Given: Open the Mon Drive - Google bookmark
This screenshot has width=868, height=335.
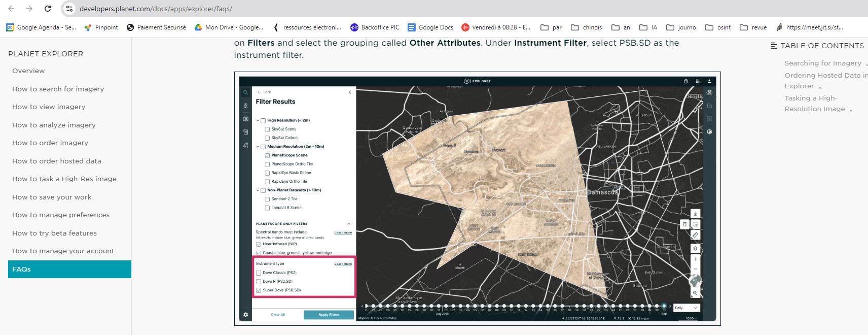Looking at the screenshot, I should (229, 27).
